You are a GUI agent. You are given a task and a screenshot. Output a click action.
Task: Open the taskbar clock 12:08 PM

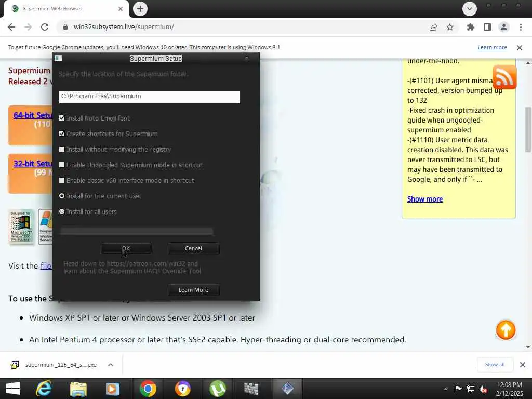tap(509, 389)
